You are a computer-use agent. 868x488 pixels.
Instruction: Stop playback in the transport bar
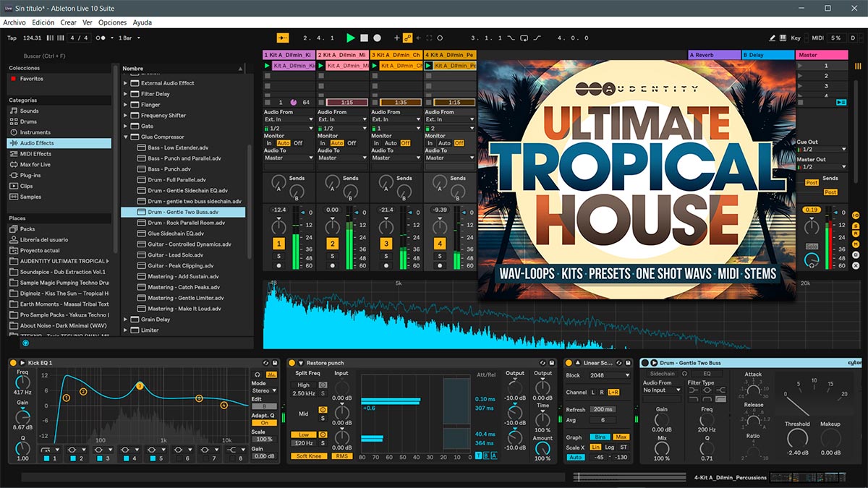tap(365, 38)
